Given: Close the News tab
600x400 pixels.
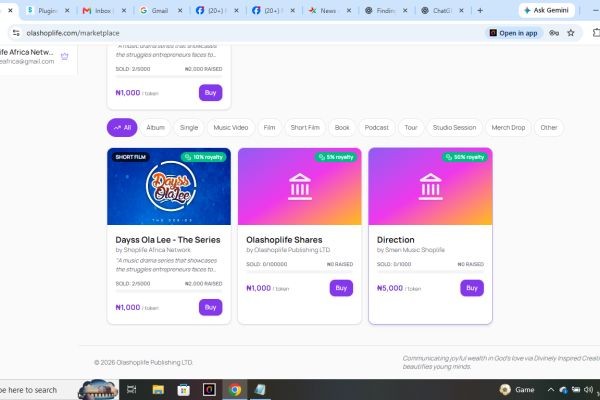Looking at the screenshot, I should point(349,11).
